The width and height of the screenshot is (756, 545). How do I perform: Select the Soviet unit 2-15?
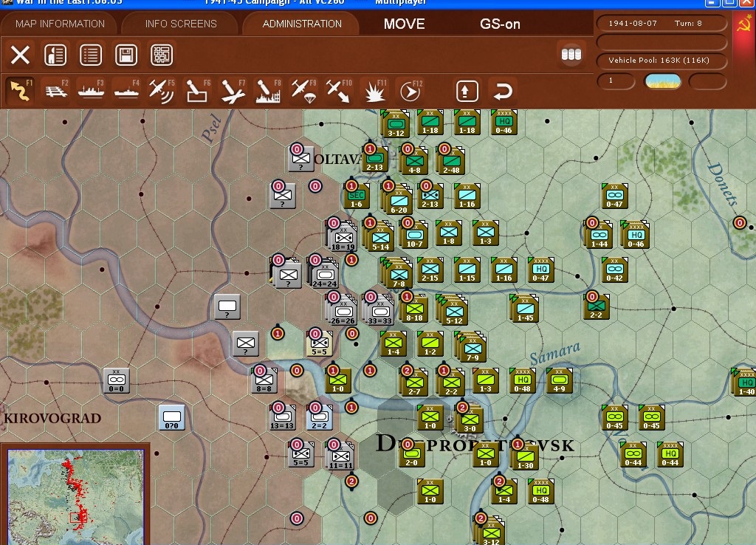click(x=430, y=270)
